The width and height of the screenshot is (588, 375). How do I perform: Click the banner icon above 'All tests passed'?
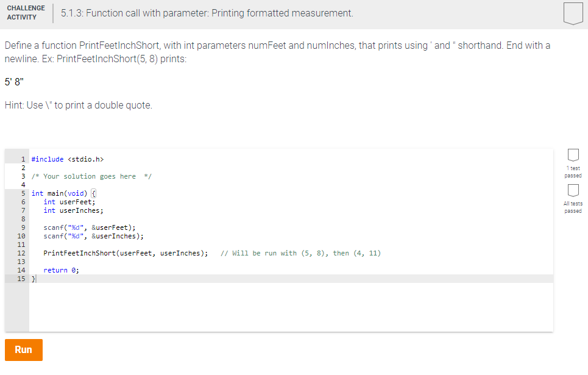pyautogui.click(x=573, y=190)
